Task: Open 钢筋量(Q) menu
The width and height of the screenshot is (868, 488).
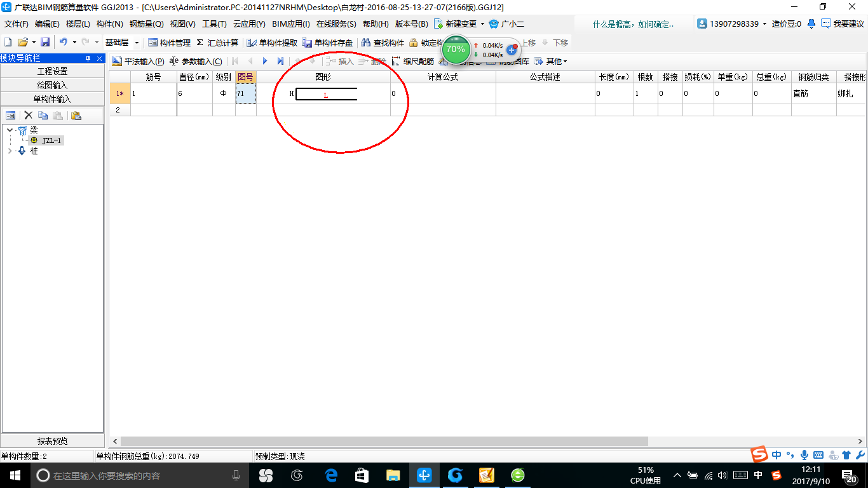Action: coord(147,24)
